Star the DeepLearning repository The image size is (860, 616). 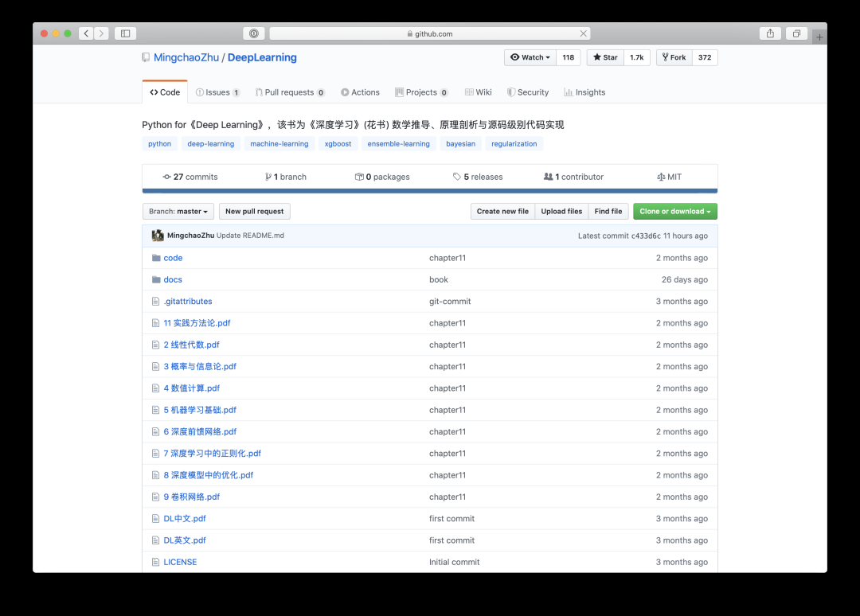point(605,57)
